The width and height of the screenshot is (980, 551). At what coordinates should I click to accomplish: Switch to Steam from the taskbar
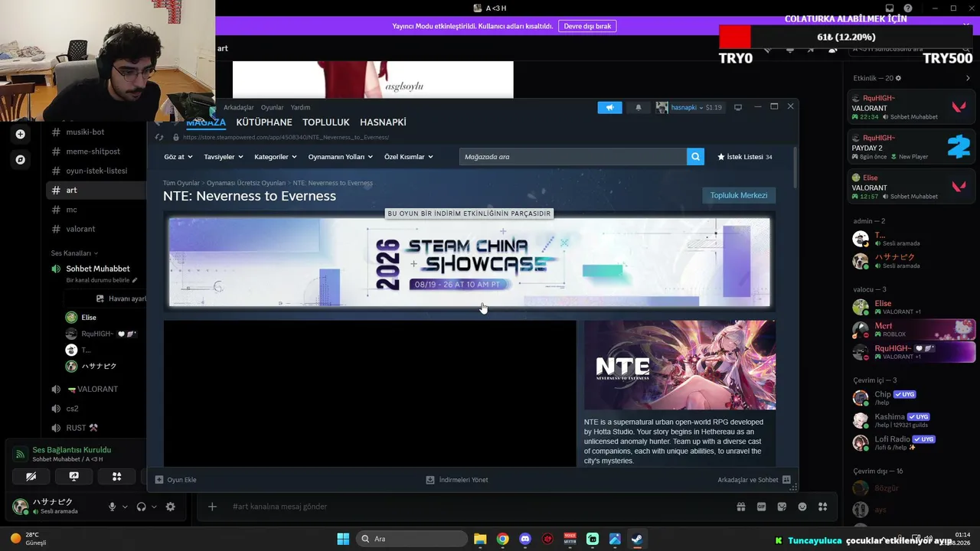(x=637, y=539)
